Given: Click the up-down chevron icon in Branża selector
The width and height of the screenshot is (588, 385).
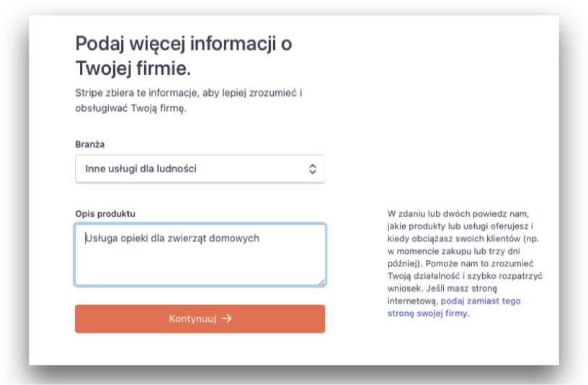Looking at the screenshot, I should pyautogui.click(x=313, y=169).
